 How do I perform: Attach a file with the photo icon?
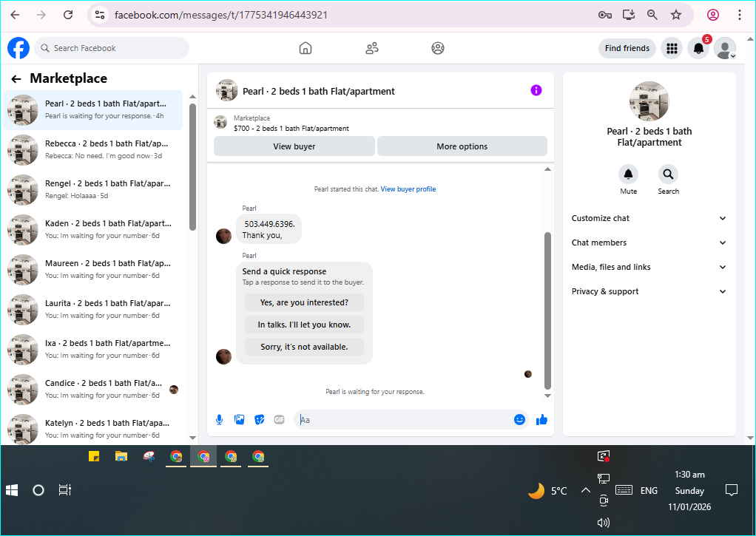click(239, 419)
